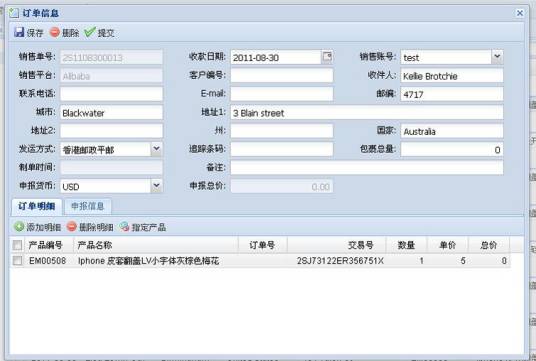Click the red 删除 delete icon

pos(54,32)
